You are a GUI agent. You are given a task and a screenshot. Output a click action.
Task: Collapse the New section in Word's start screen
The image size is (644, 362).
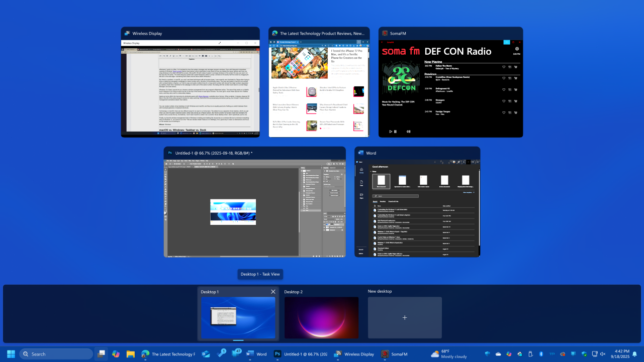pyautogui.click(x=371, y=171)
